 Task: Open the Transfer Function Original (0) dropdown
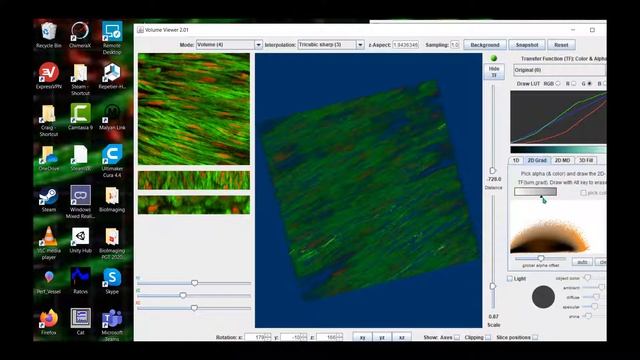click(x=560, y=70)
